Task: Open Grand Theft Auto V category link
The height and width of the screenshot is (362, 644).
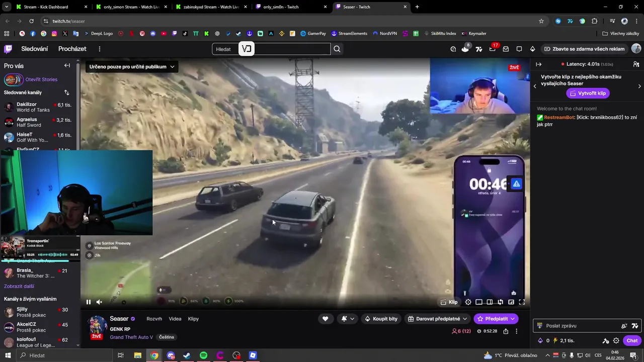Action: [x=131, y=337]
